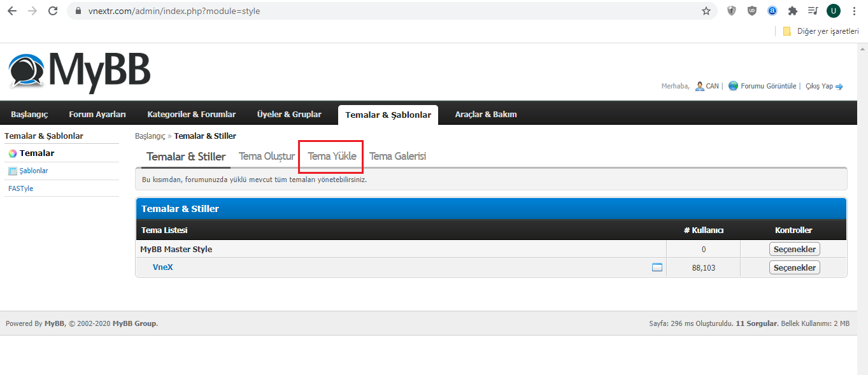The height and width of the screenshot is (375, 868).
Task: Open the Üyeler & Gruplar menu
Action: [289, 115]
